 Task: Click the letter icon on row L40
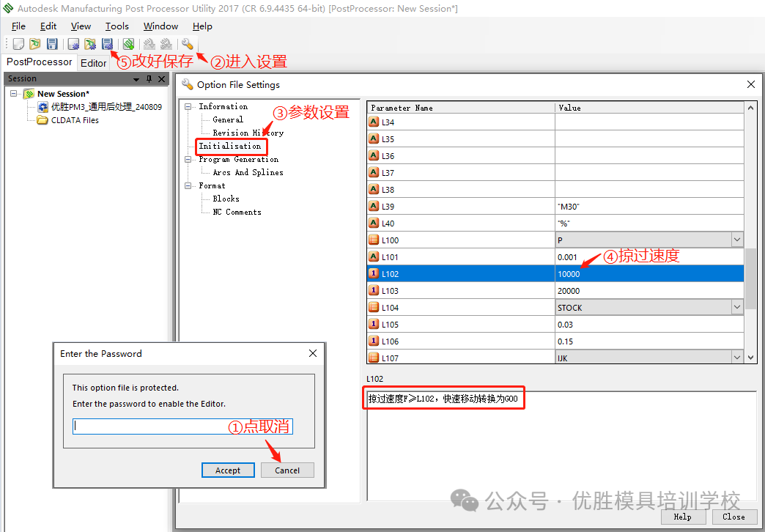(374, 223)
